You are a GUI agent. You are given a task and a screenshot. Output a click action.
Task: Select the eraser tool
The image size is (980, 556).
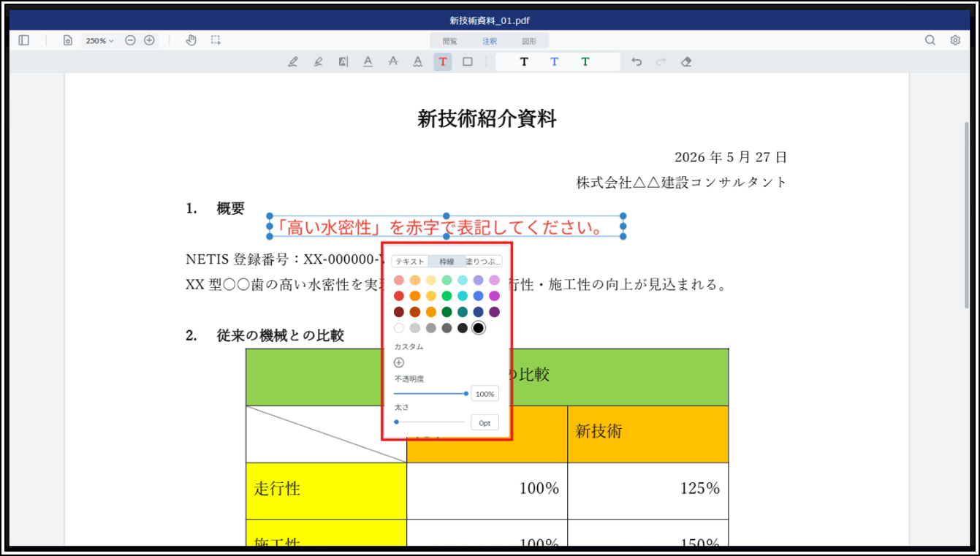coord(685,62)
